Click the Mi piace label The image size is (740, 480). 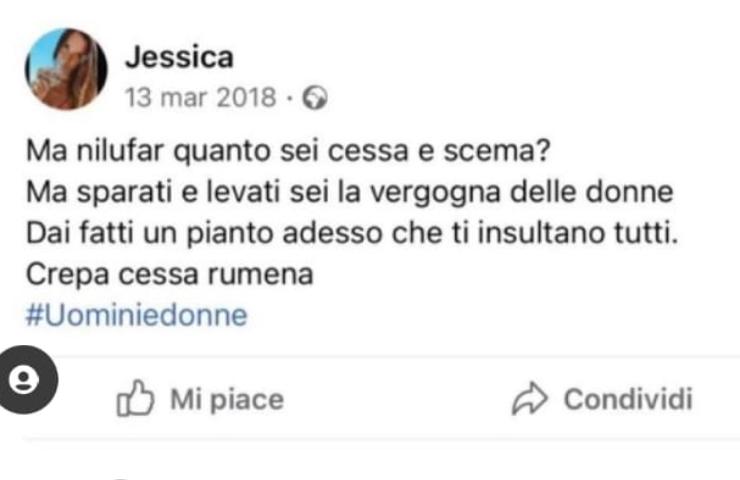pyautogui.click(x=227, y=400)
